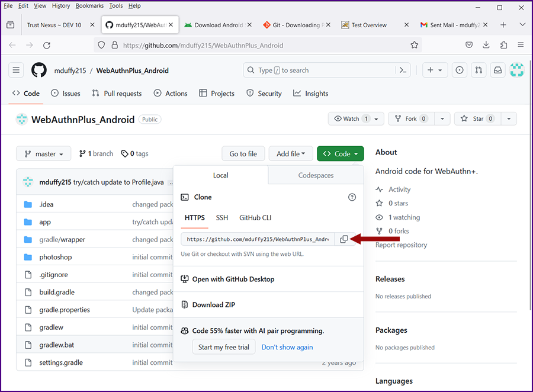This screenshot has width=533, height=392.
Task: Open the pull requests icon in header
Action: coord(479,70)
